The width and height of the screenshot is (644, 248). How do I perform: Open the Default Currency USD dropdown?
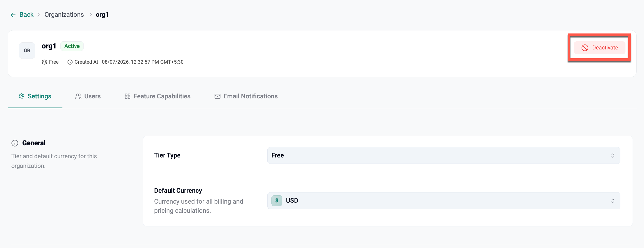(444, 201)
